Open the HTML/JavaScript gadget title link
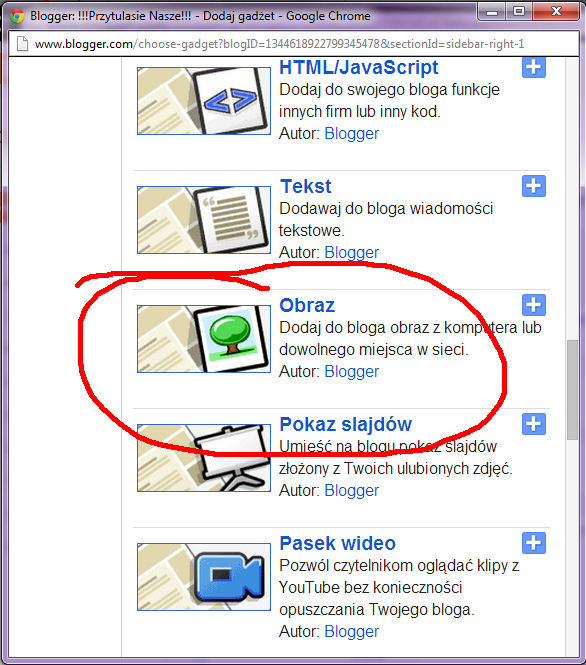This screenshot has width=586, height=665. pos(359,67)
